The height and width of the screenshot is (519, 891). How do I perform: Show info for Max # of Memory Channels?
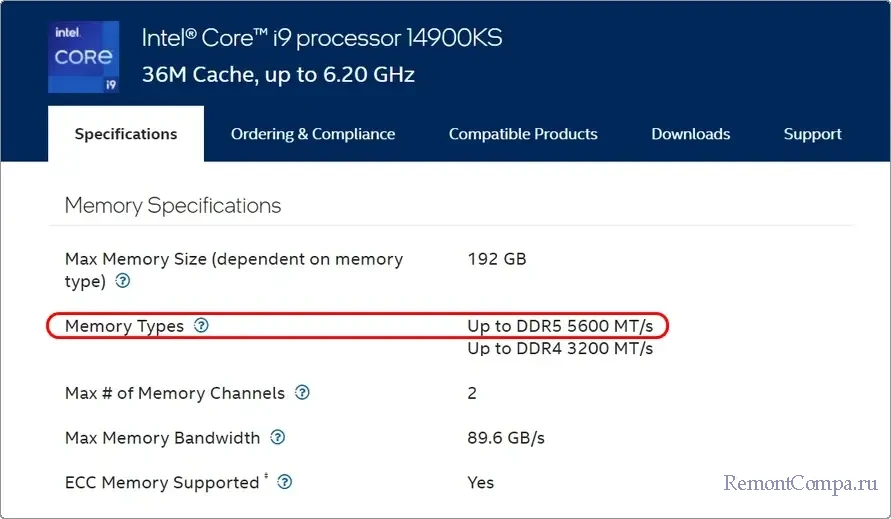tap(302, 393)
